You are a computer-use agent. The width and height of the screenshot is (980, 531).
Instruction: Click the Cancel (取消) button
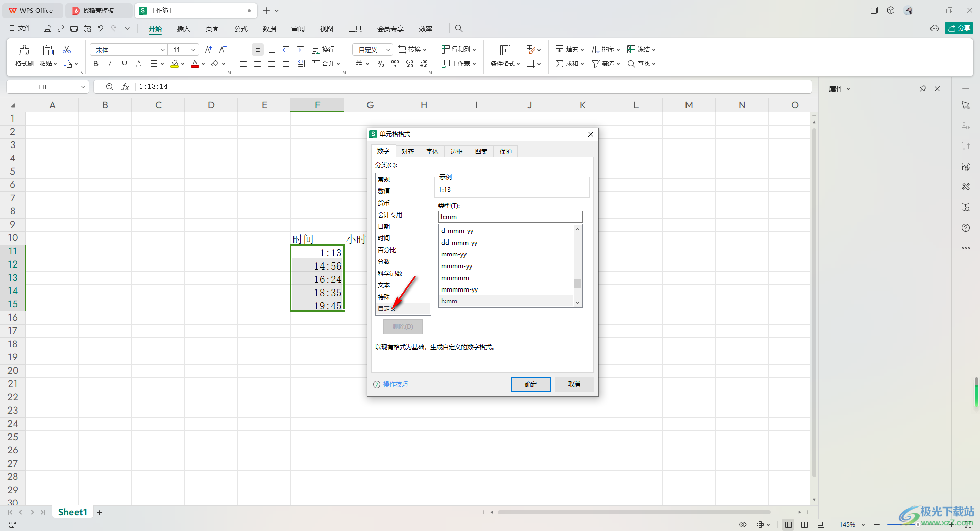[574, 384]
